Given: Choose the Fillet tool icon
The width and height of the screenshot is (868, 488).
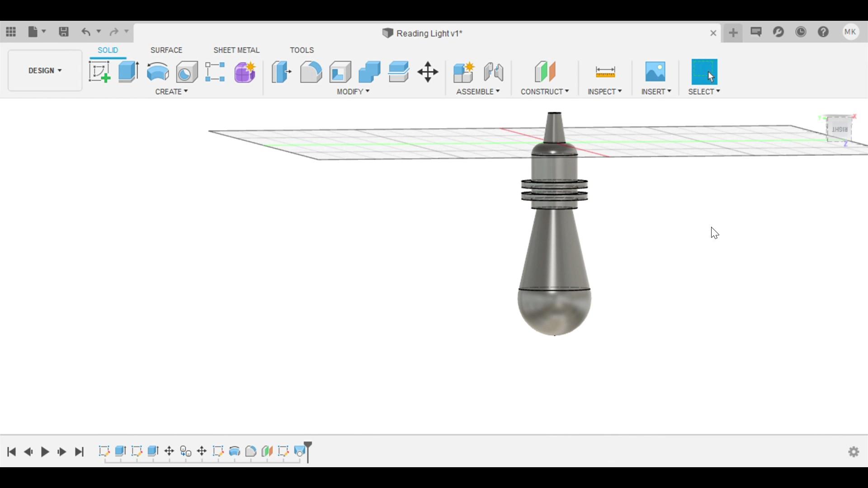Looking at the screenshot, I should (x=311, y=72).
